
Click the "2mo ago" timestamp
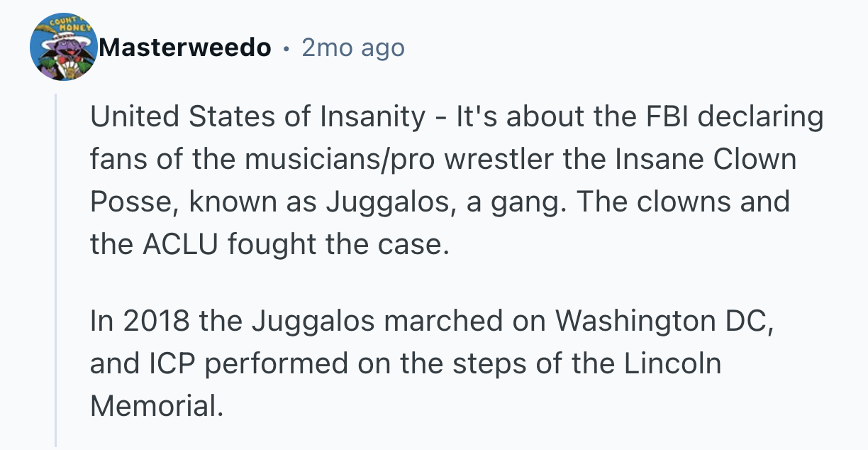(x=352, y=48)
